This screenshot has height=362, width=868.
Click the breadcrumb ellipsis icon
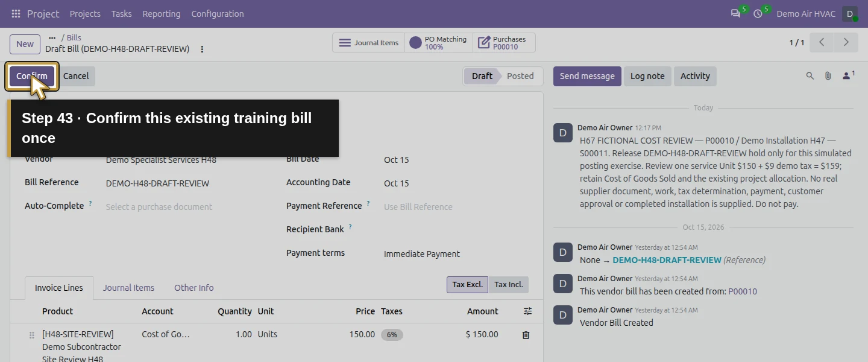[52, 37]
